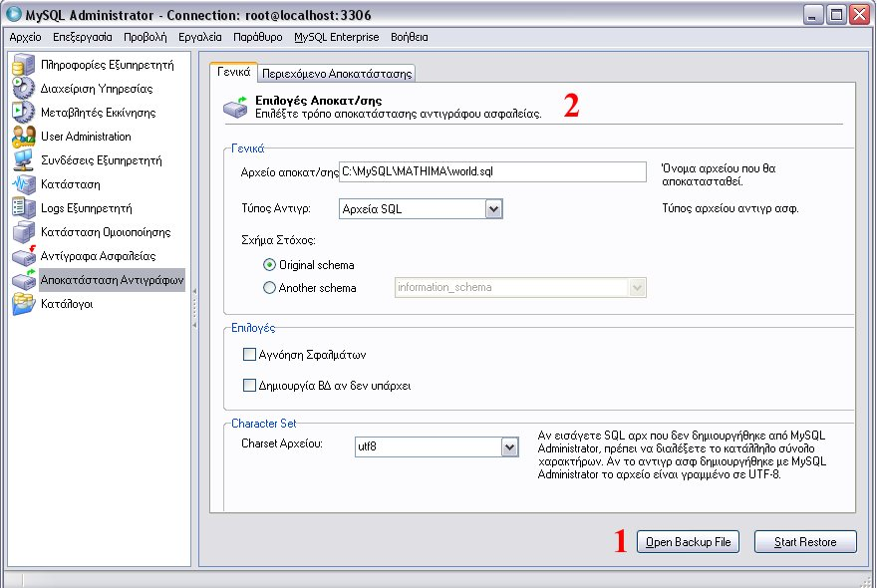Switch to Περιεχόμενο Αποκατάστασης tab
The image size is (877, 588).
tap(337, 74)
